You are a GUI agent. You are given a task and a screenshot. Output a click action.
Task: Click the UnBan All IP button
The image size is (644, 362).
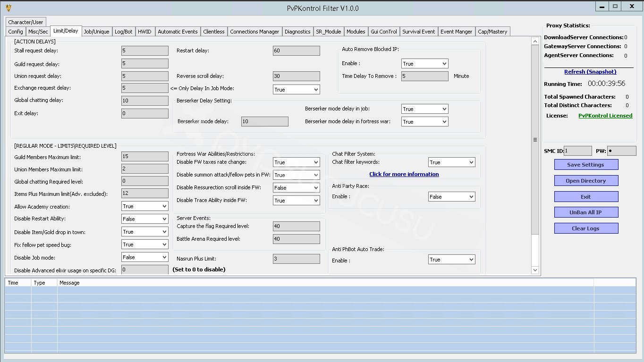click(x=586, y=212)
